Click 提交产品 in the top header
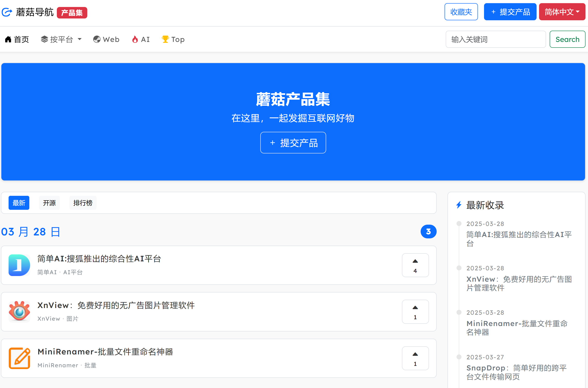Viewport: 588px width, 388px height. 510,12
